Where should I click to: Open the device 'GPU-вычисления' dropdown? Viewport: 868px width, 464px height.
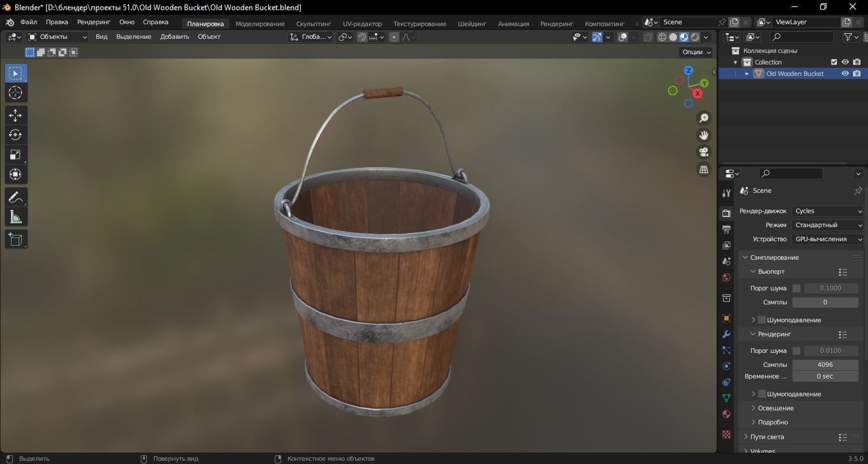pos(828,239)
